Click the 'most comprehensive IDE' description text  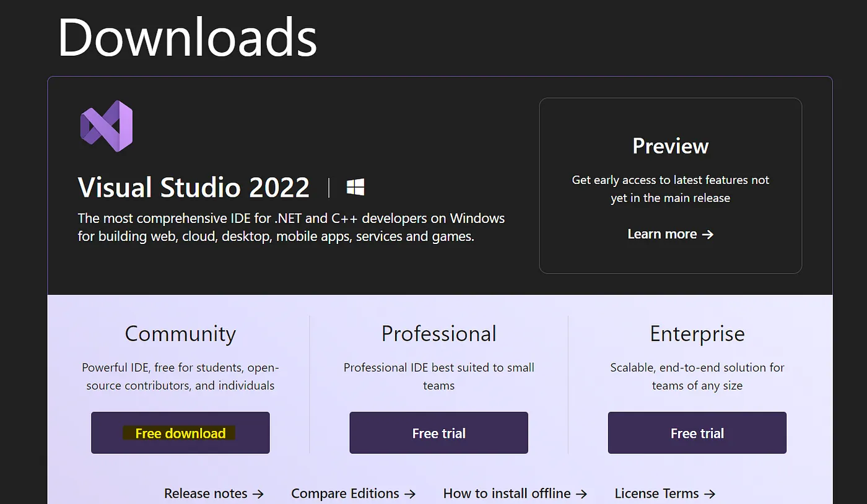(291, 227)
